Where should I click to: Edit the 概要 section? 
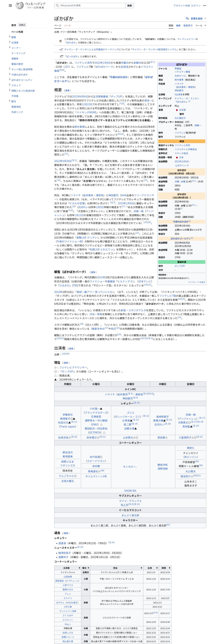(x=68, y=90)
